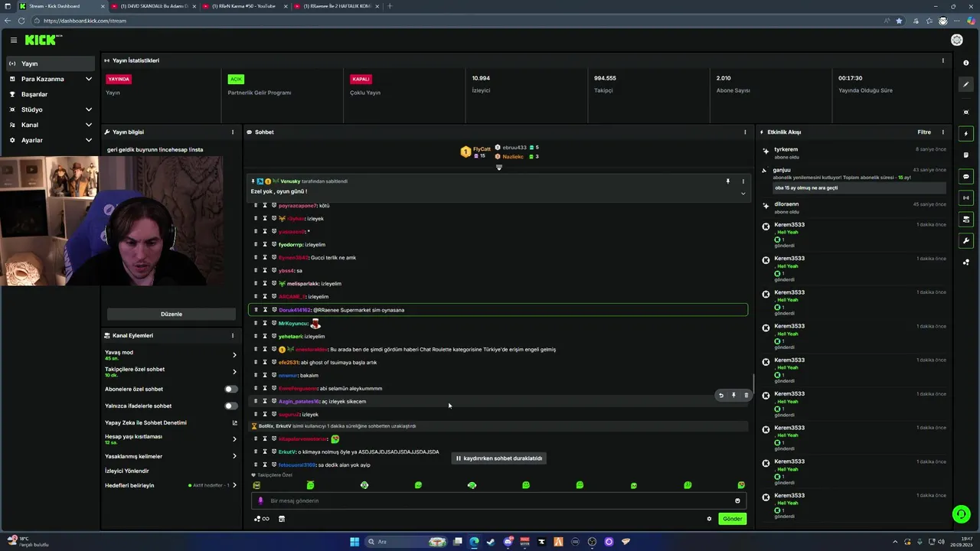
Task: Click the Düzenle button
Action: 171,314
